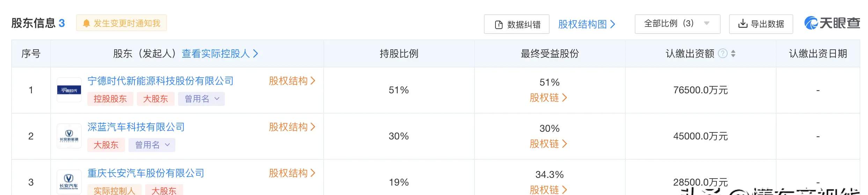
Task: View 股权结构 for 深蓝汽车科技
Action: pyautogui.click(x=292, y=127)
